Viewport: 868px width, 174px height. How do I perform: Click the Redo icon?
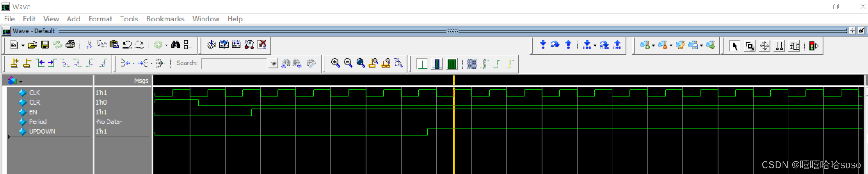[139, 45]
